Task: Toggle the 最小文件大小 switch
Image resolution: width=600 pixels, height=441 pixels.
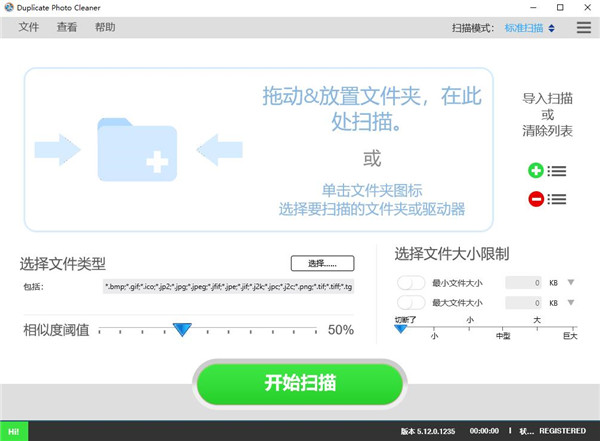Action: [411, 283]
